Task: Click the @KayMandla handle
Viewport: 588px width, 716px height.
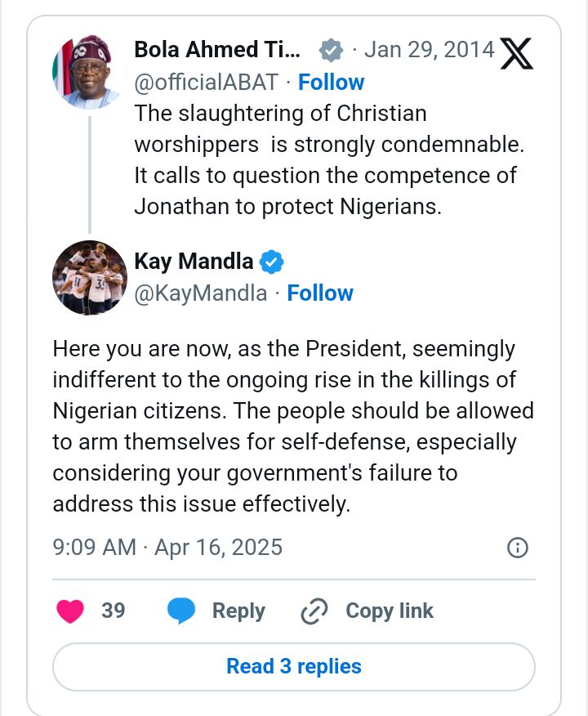Action: (x=200, y=293)
